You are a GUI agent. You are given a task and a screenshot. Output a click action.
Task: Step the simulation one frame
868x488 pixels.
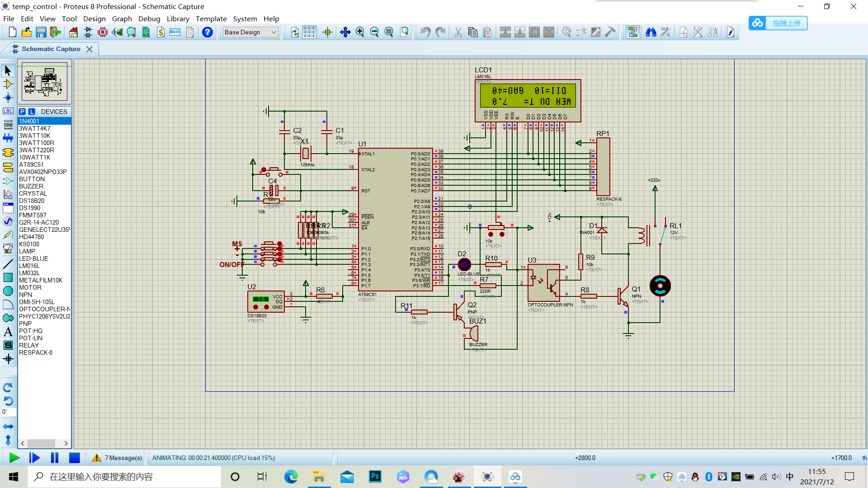coord(34,458)
